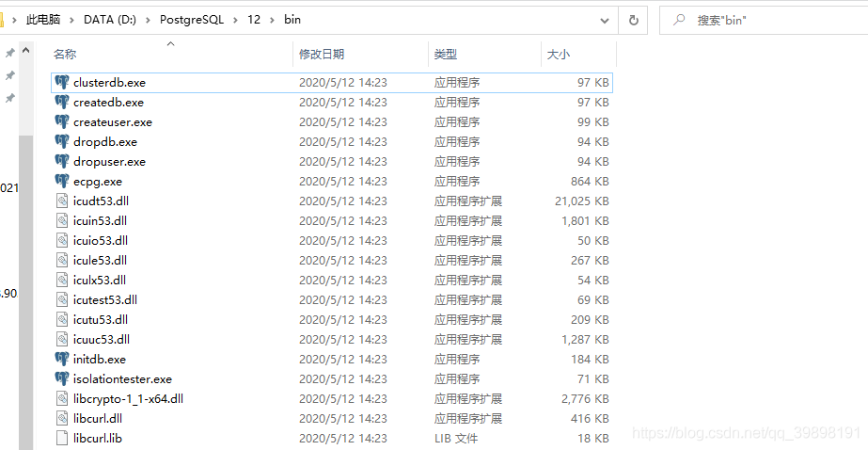Screen dimensions: 868x450
Task: Sort files by 大小 column header
Action: [559, 55]
